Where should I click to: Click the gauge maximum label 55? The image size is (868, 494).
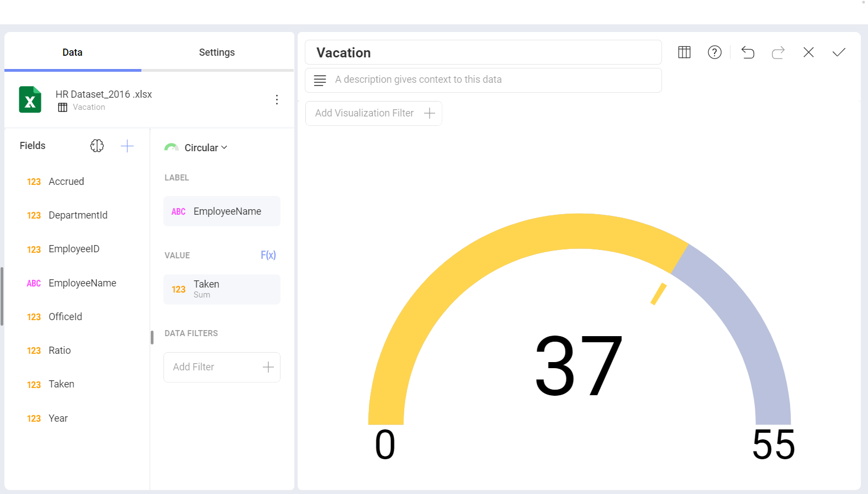point(774,444)
